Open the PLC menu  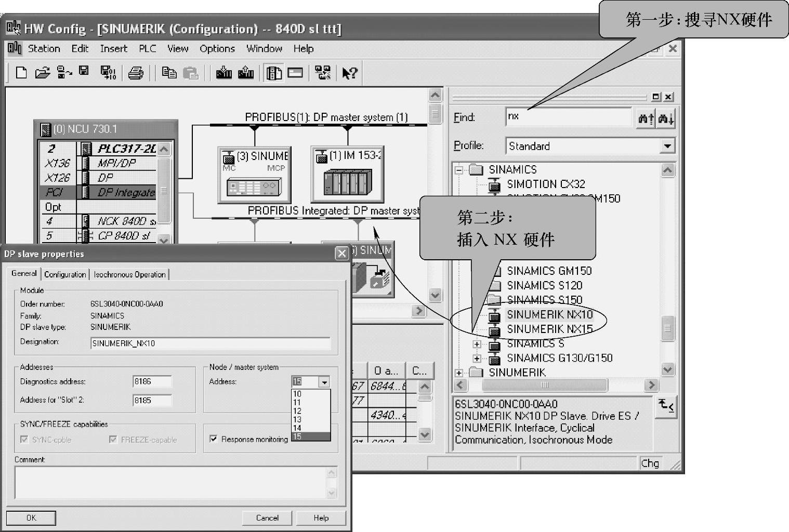(x=147, y=48)
